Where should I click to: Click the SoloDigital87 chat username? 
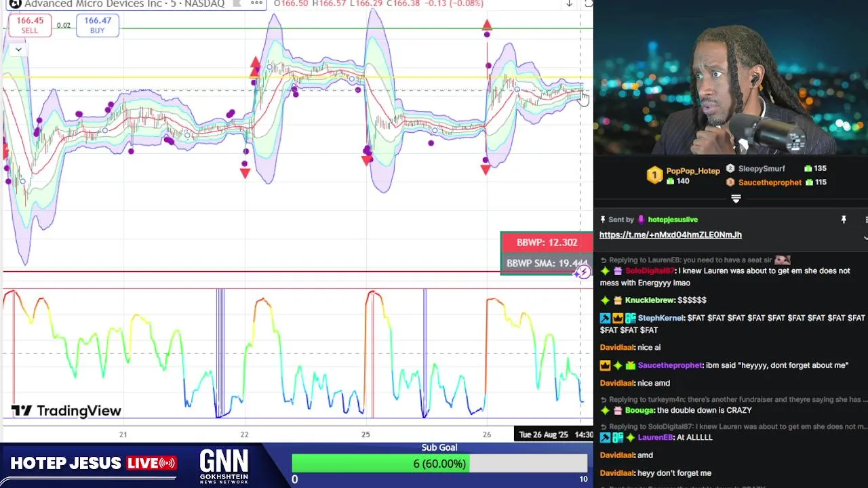click(650, 270)
